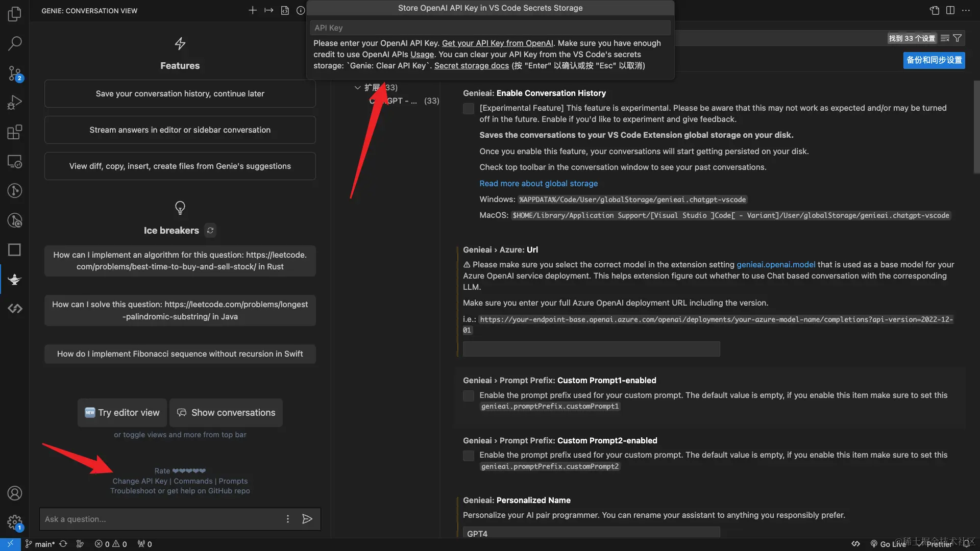Click the graph icon next to sync in status bar
The image size is (980, 551).
point(80,544)
